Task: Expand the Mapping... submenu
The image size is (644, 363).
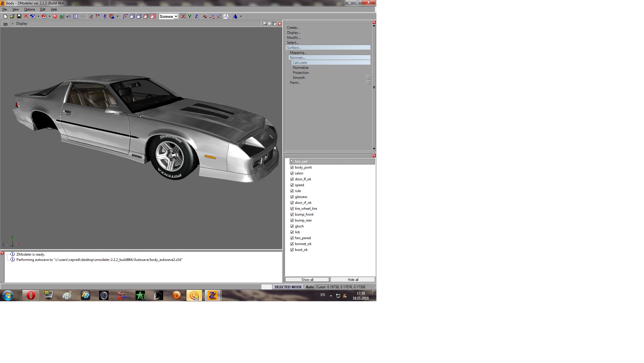Action: [298, 53]
